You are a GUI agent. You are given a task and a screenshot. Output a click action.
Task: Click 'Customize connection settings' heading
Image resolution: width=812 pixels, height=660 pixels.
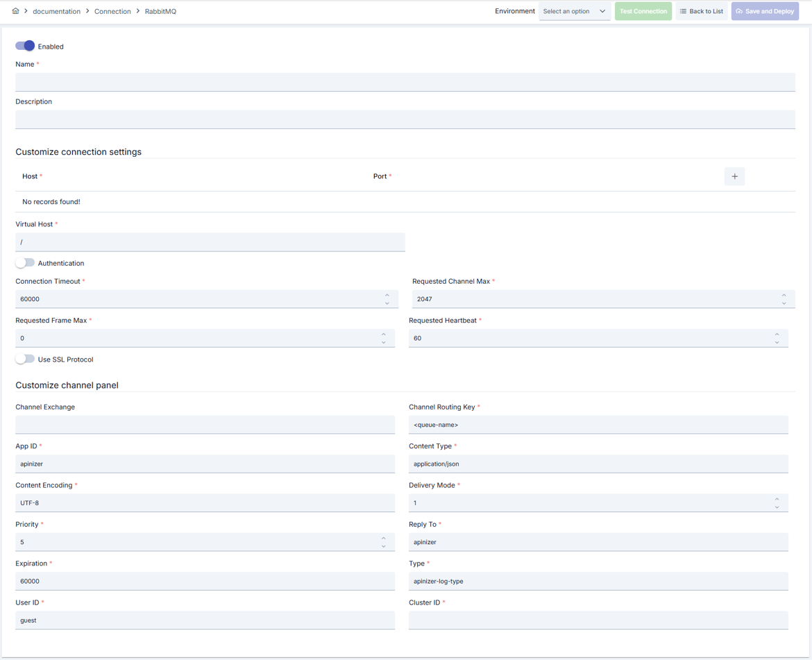coord(78,152)
